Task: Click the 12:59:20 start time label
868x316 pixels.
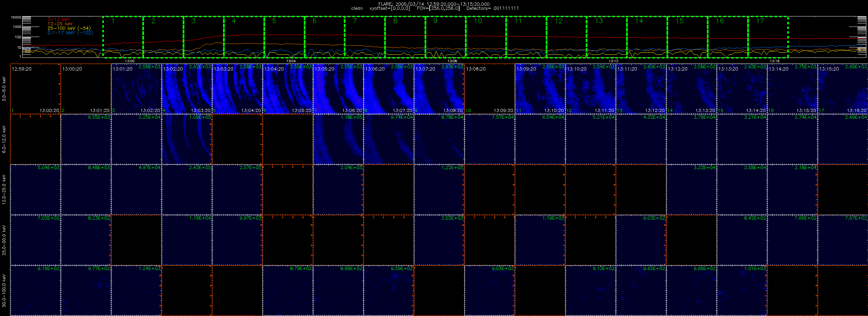Action: click(22, 69)
